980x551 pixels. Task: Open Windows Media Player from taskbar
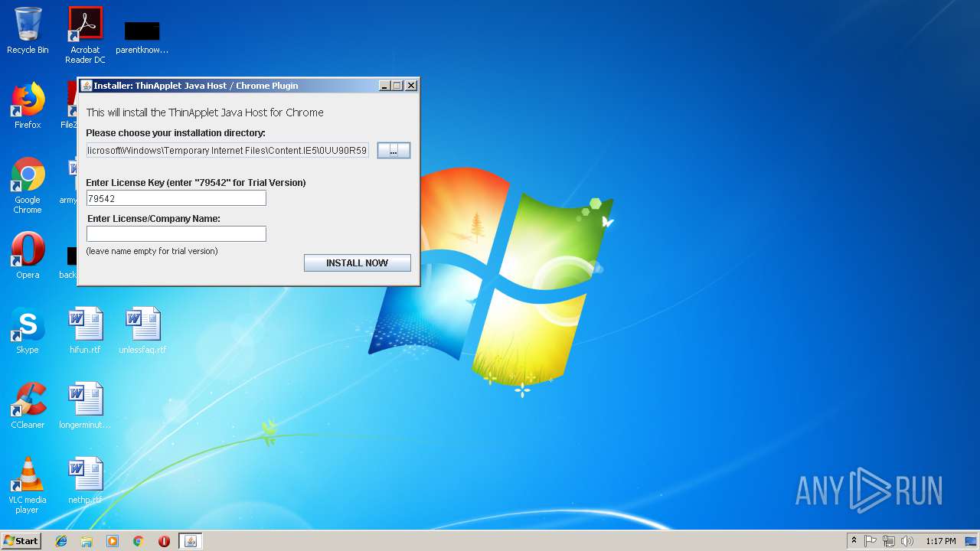point(113,541)
